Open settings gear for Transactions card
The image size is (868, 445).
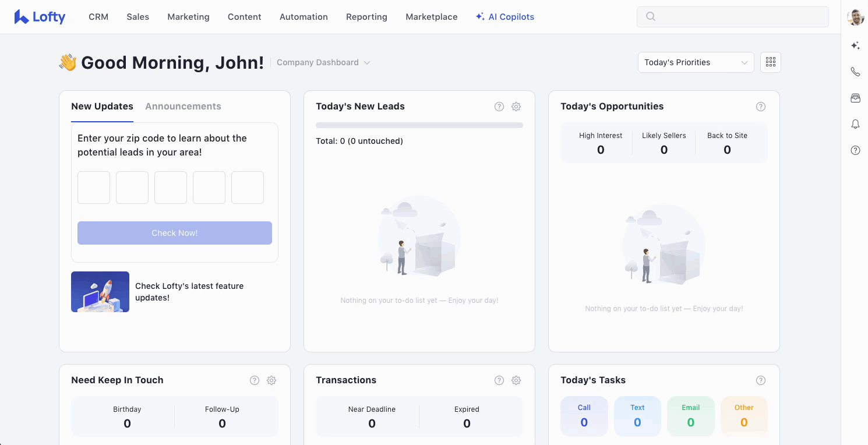point(516,380)
